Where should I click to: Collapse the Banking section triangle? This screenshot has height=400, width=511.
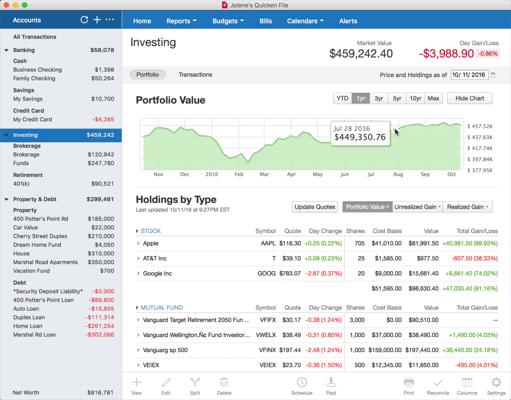6,50
